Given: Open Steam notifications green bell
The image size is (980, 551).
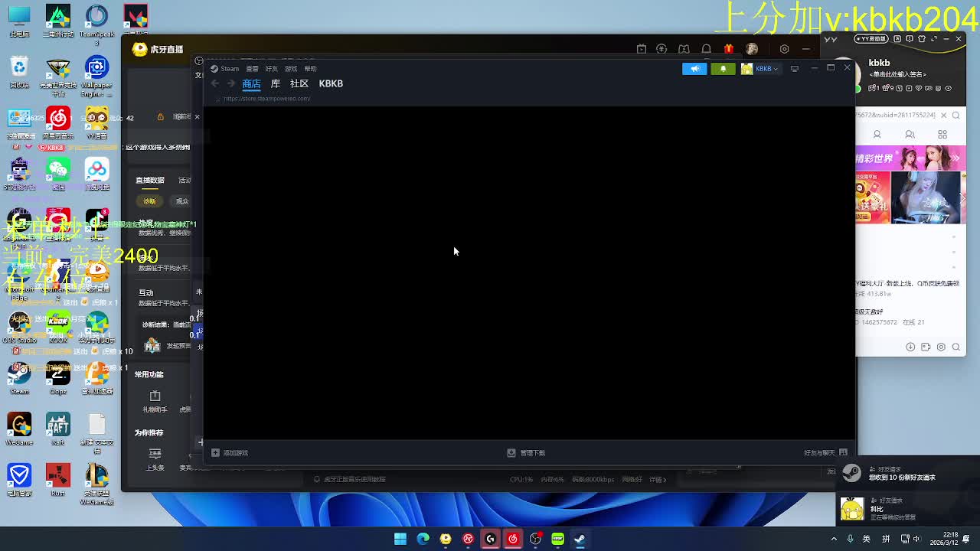Looking at the screenshot, I should (723, 69).
